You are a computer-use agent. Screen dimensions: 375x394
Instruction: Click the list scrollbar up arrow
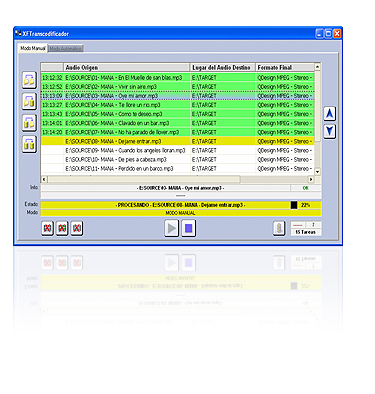(317, 67)
